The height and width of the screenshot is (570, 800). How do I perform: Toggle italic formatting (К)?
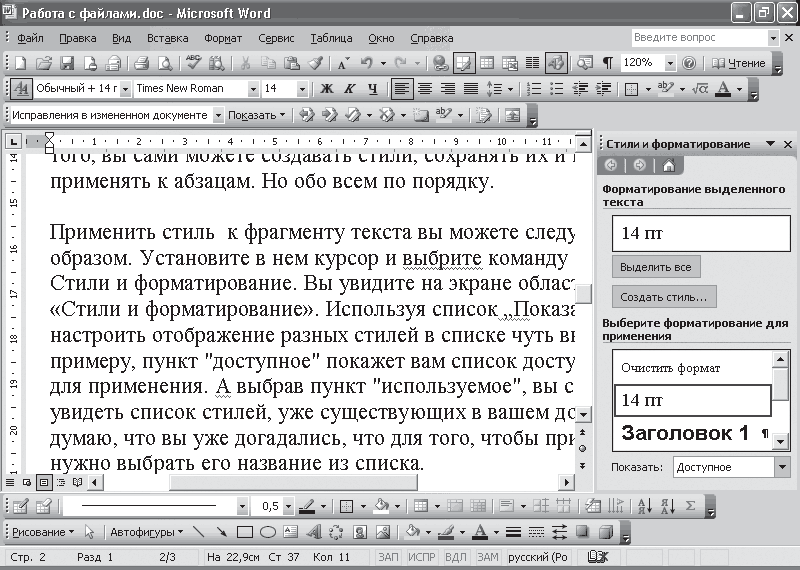pyautogui.click(x=350, y=89)
